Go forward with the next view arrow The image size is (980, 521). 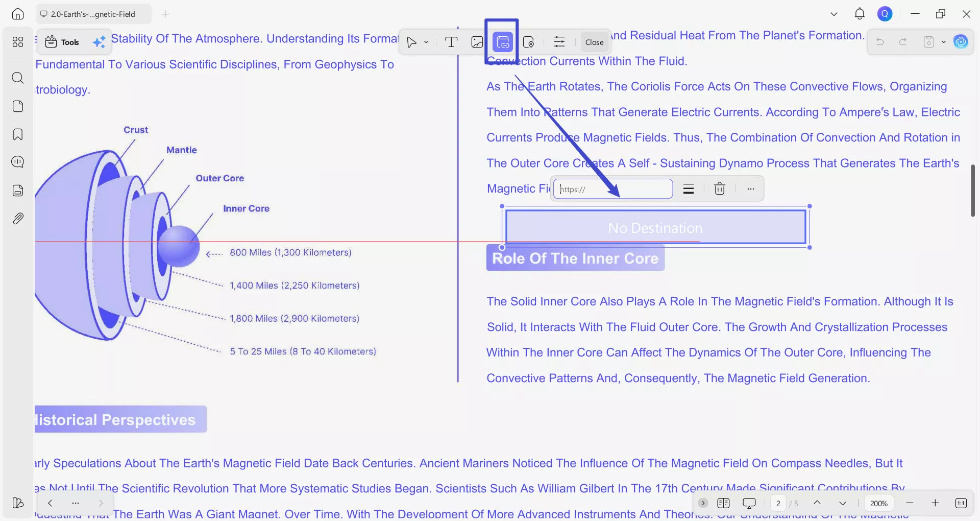101,503
